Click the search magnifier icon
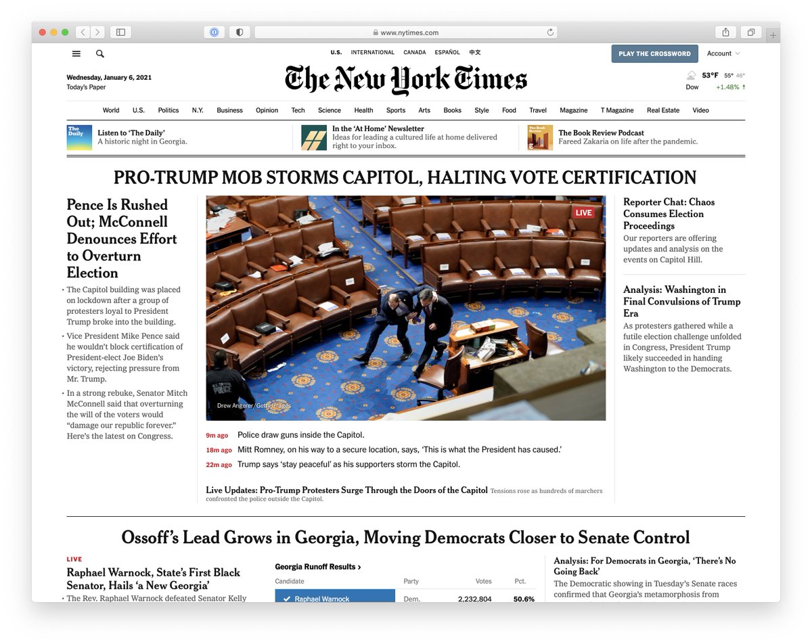This screenshot has width=812, height=644. point(100,53)
